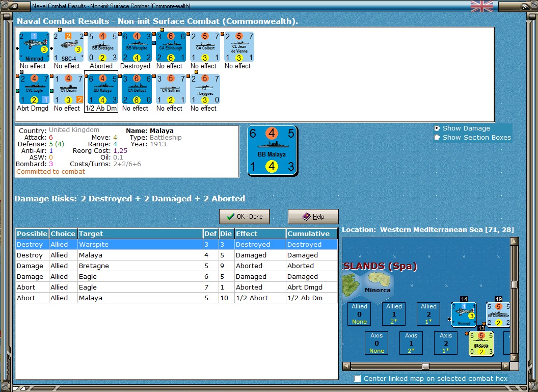Screen dimensions: 538x392
Task: Click the map horizontal scrollbar right arrow
Action: (x=506, y=366)
